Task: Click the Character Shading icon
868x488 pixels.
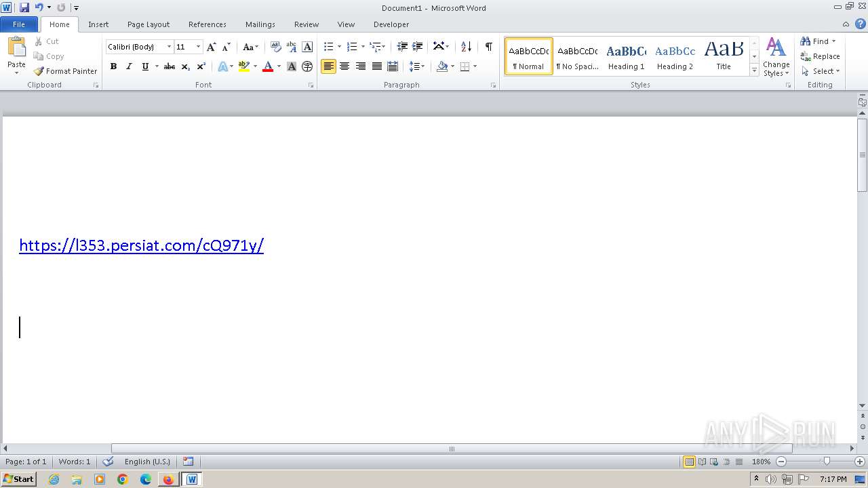Action: [292, 66]
